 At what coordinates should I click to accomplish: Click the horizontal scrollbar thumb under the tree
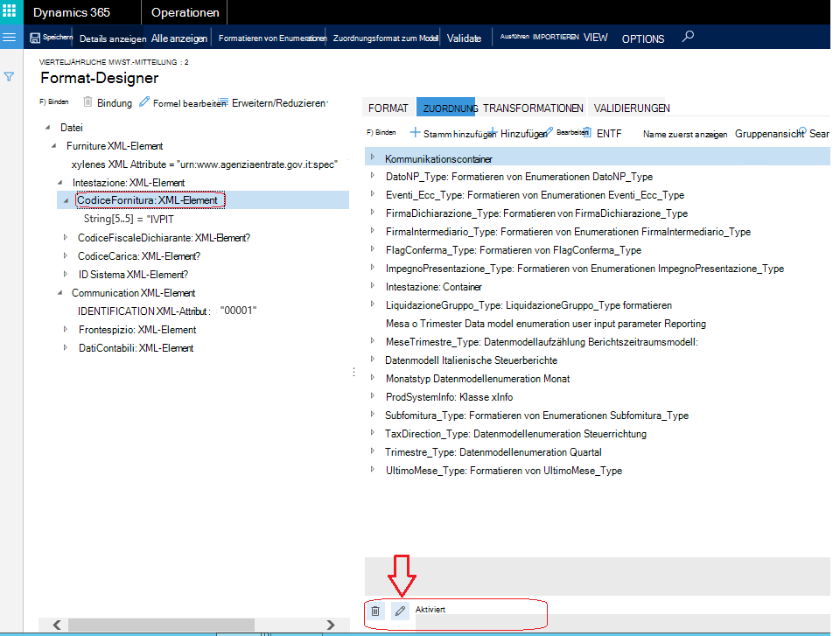[x=161, y=625]
